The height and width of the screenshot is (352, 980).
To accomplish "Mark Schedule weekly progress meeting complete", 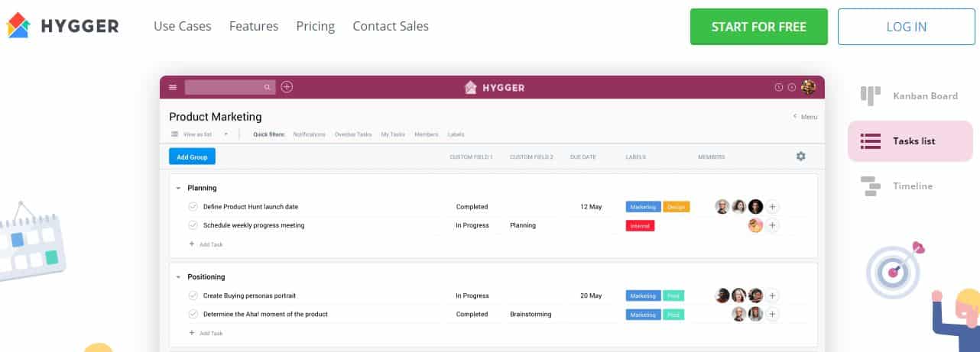I will coord(193,225).
